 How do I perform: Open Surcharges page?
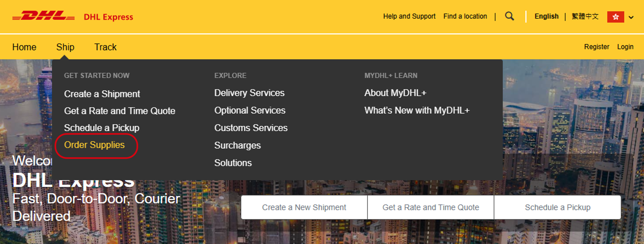tap(237, 146)
